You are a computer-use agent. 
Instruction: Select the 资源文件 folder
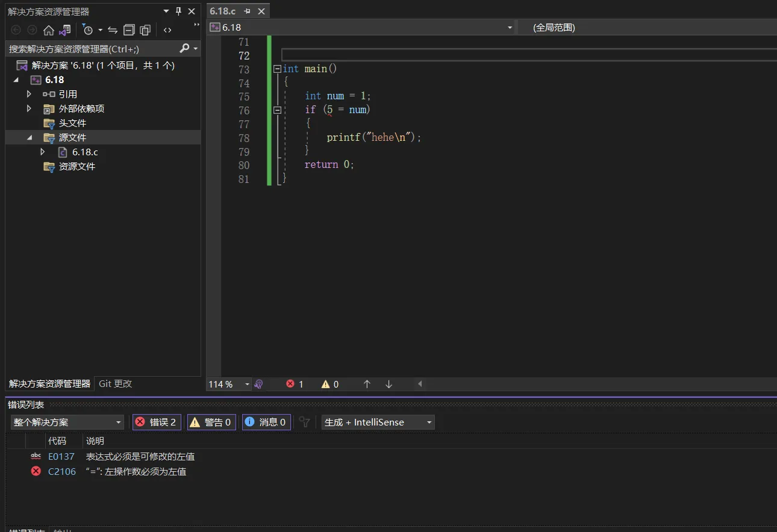(x=77, y=167)
